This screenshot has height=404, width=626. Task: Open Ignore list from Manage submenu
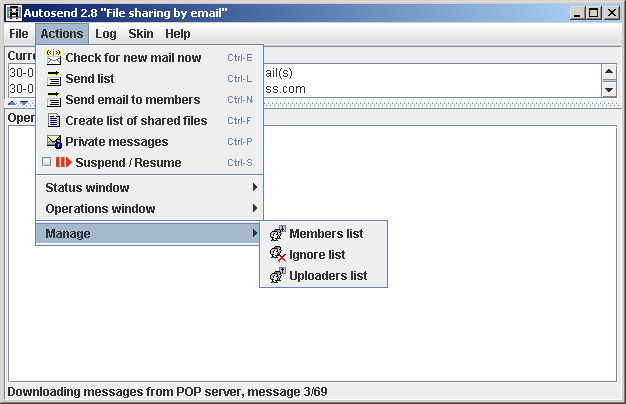pyautogui.click(x=323, y=255)
